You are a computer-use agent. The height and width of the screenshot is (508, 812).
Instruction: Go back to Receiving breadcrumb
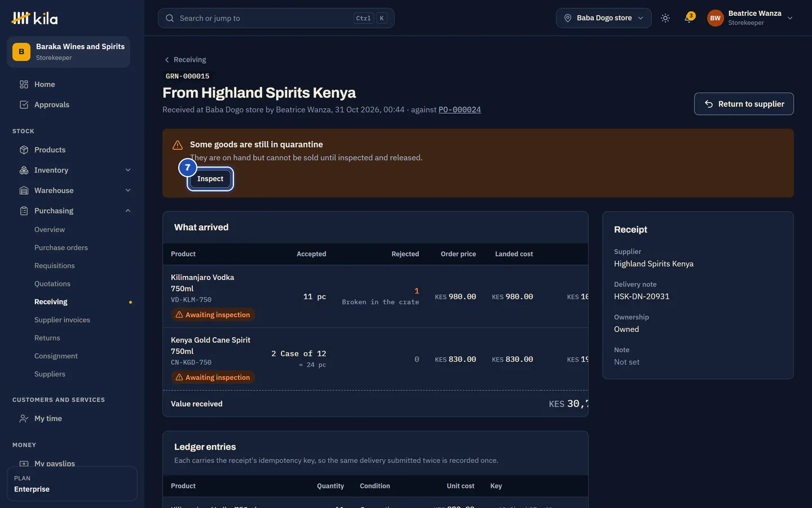tap(185, 59)
